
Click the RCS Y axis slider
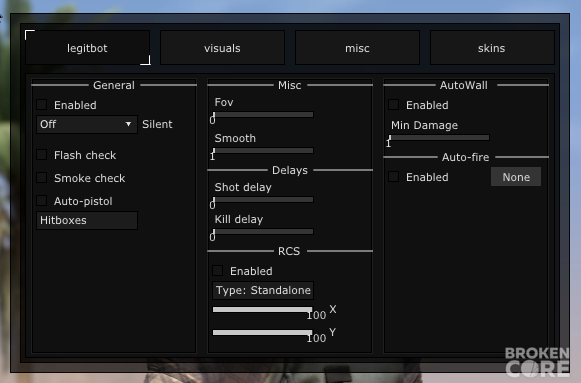(x=263, y=333)
